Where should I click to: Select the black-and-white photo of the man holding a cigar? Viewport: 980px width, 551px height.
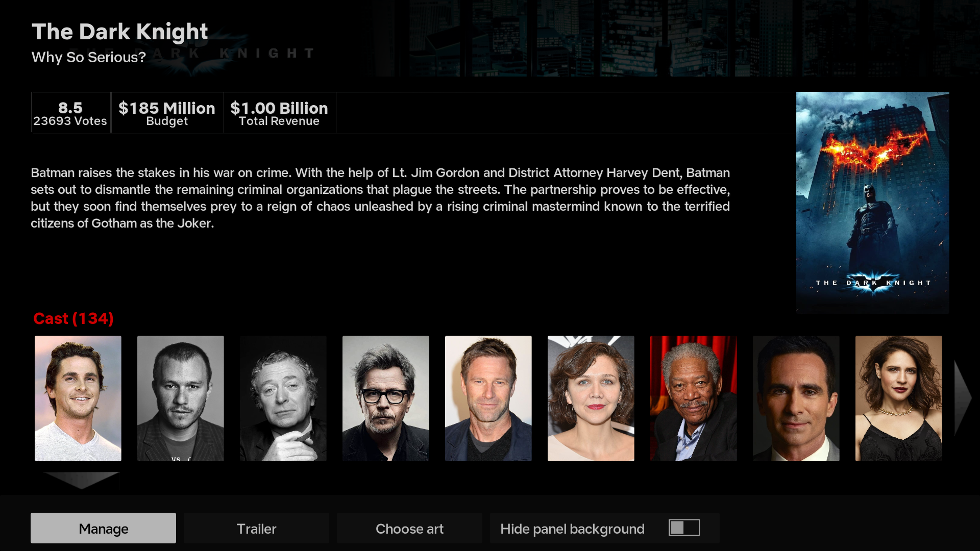283,398
